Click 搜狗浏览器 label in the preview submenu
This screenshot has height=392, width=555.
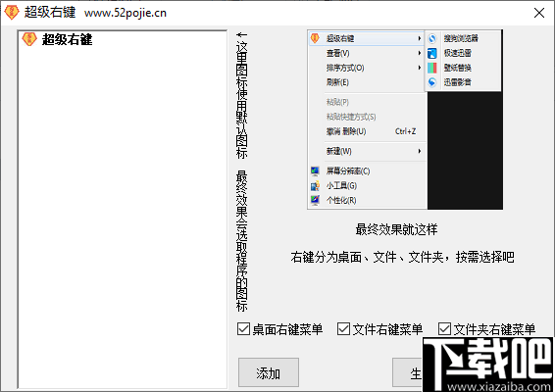(461, 38)
